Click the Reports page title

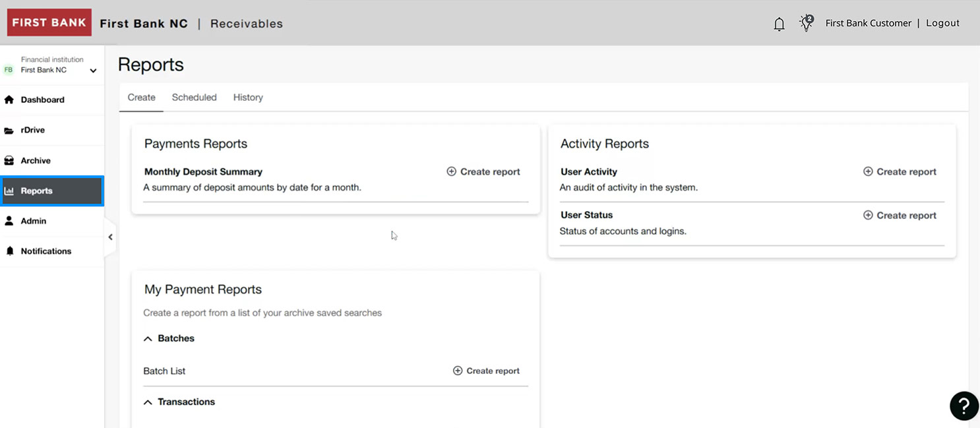151,65
